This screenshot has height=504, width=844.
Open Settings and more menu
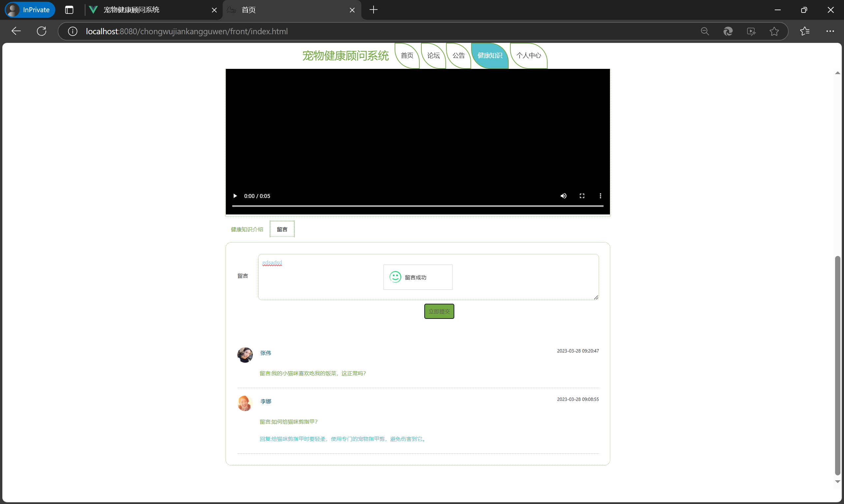point(830,31)
